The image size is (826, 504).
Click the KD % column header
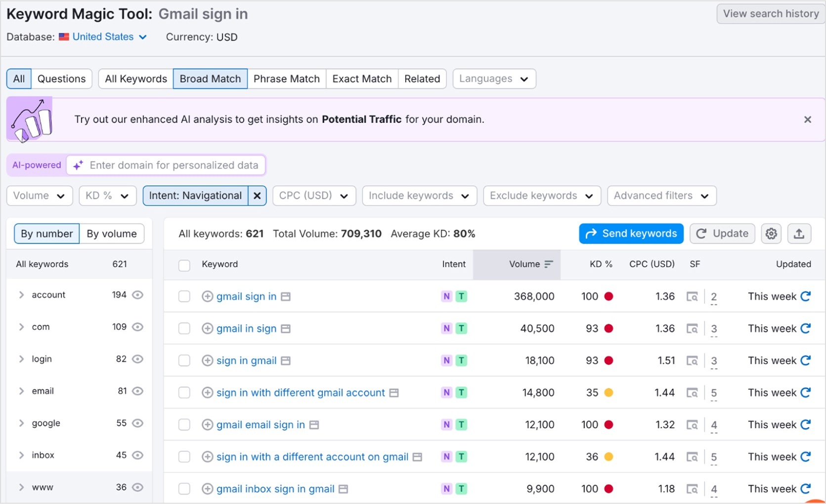tap(601, 264)
